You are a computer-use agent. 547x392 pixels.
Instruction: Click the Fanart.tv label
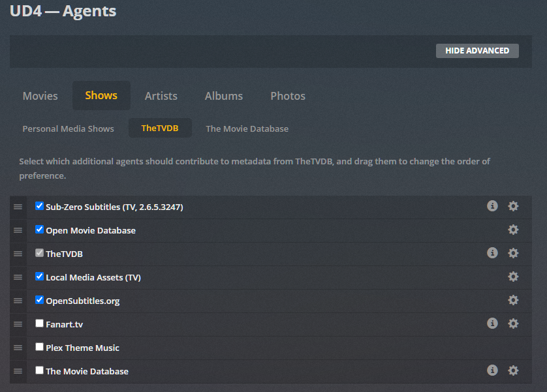point(64,324)
